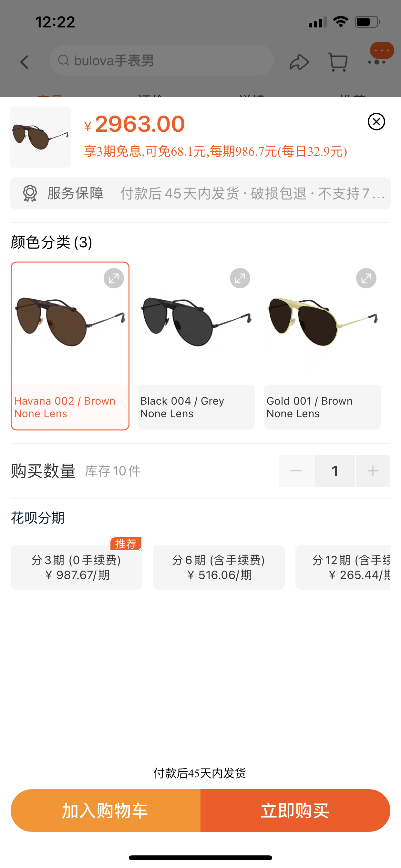Viewport: 401px width, 868px height.
Task: Enlarge the Havana 002 image preview
Action: coord(114,278)
